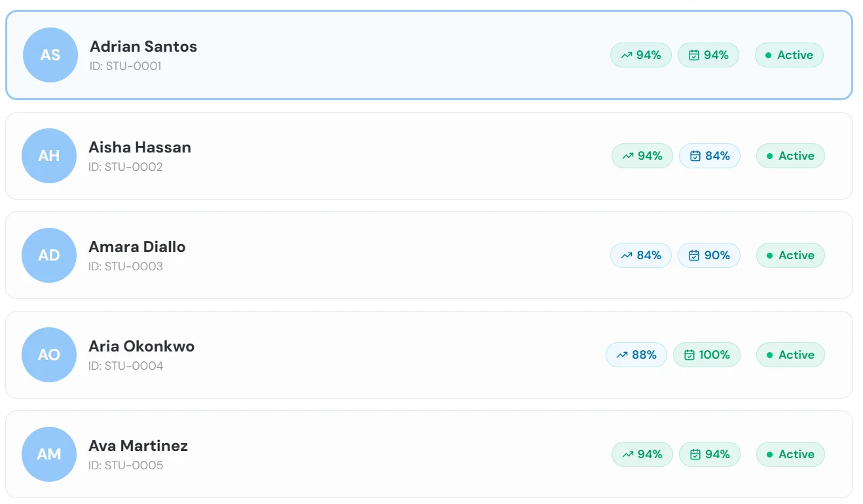This screenshot has width=863, height=504.
Task: Select Ava Martinez student name
Action: (138, 446)
